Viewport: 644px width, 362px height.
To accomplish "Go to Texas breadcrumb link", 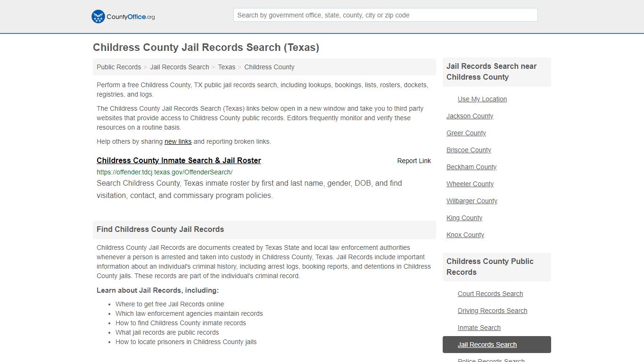I will [226, 67].
